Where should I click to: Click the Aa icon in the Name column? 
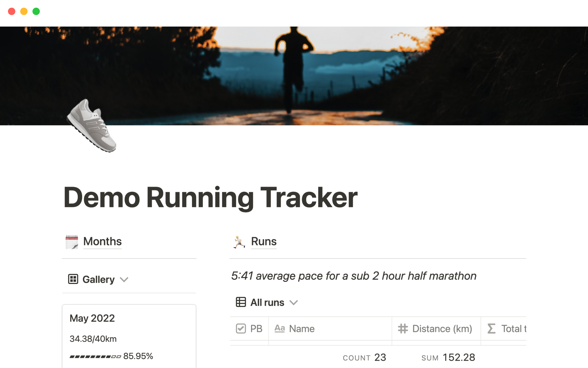click(280, 328)
